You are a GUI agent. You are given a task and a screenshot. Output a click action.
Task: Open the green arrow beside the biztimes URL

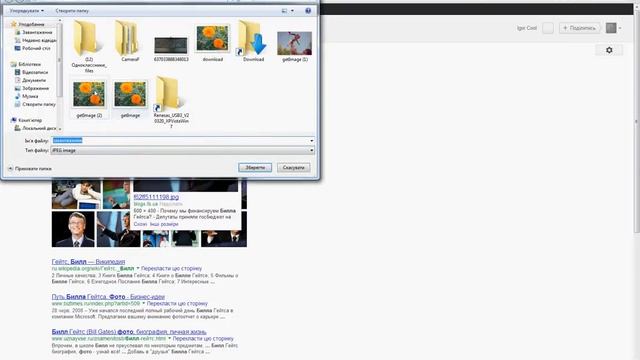coord(143,304)
